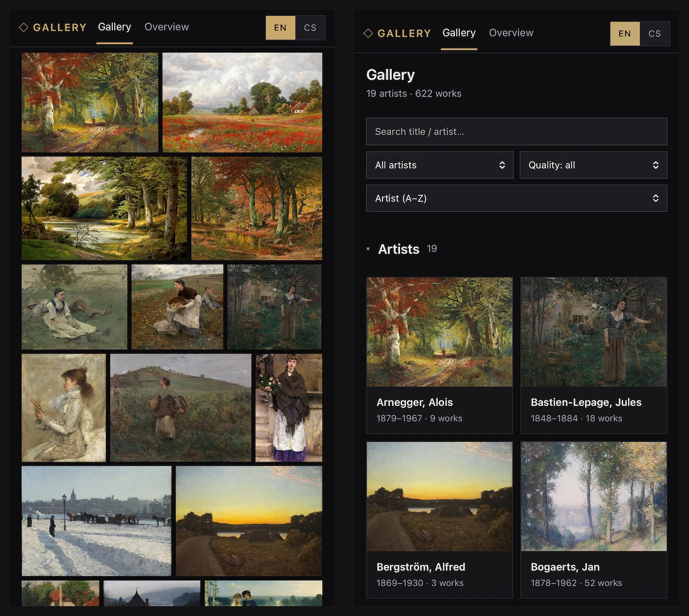Click the Arnegger, Alois name
Image resolution: width=689 pixels, height=616 pixels.
pyautogui.click(x=414, y=402)
